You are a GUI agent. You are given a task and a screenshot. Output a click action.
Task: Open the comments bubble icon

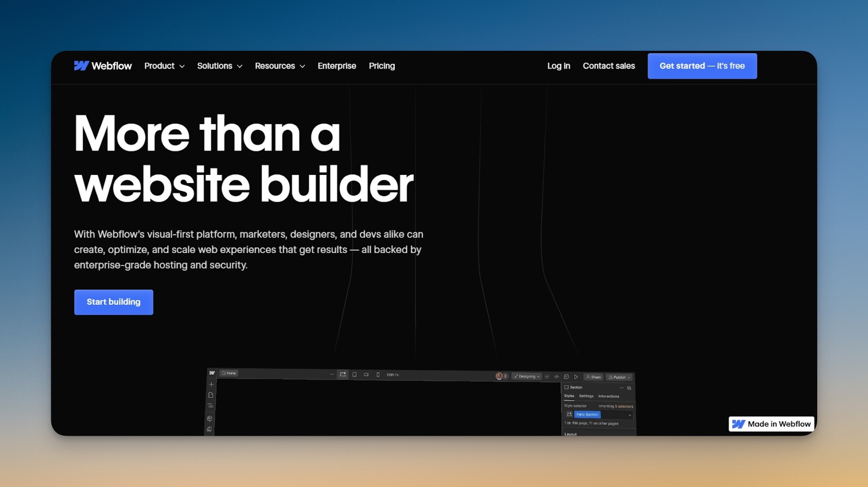tap(566, 377)
